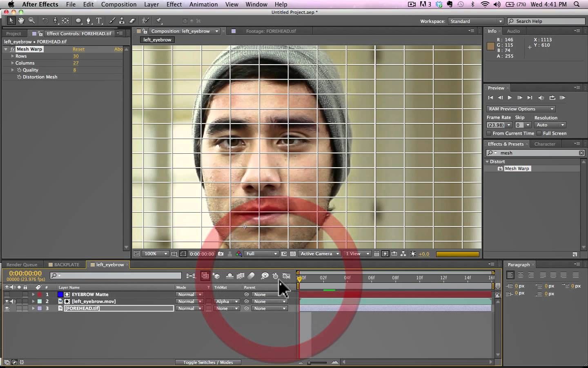This screenshot has width=588, height=368.
Task: Hide the left_eyebrow.mov layer eye icon
Action: (x=7, y=301)
